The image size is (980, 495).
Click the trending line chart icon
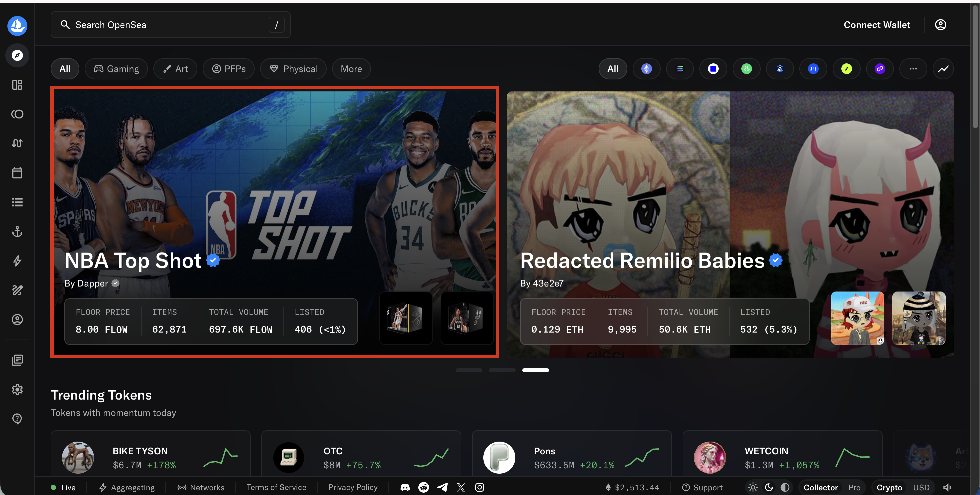943,69
